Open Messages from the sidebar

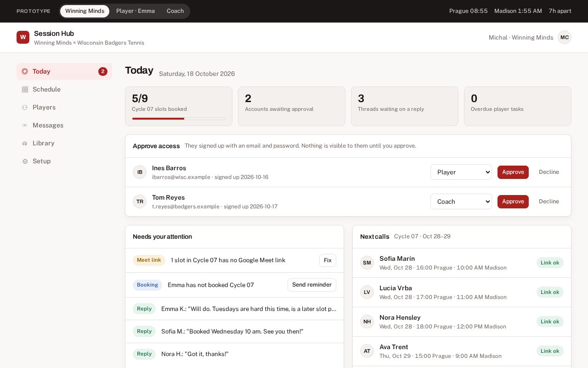(x=64, y=125)
